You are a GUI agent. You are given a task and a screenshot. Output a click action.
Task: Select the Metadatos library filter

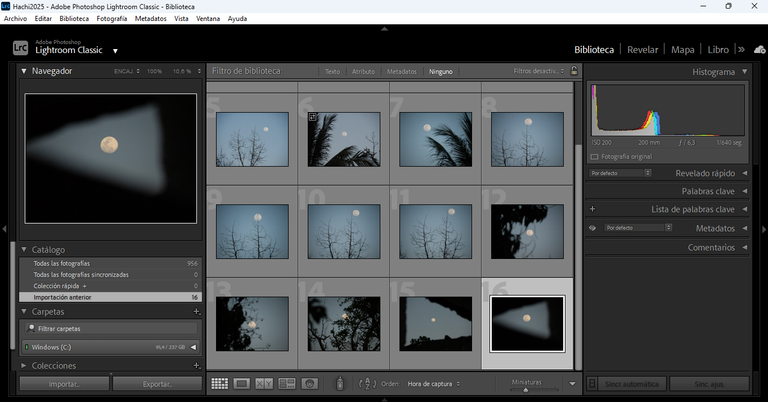(x=402, y=71)
